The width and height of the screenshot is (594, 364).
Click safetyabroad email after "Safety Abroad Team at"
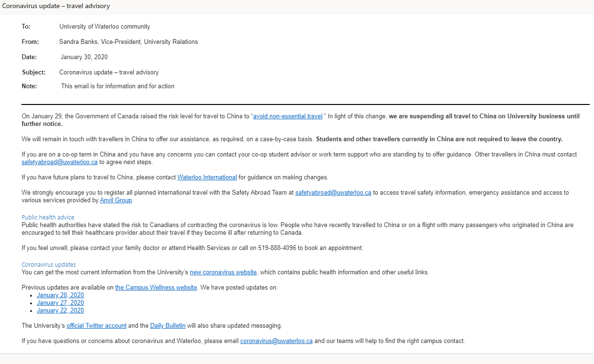click(x=333, y=192)
